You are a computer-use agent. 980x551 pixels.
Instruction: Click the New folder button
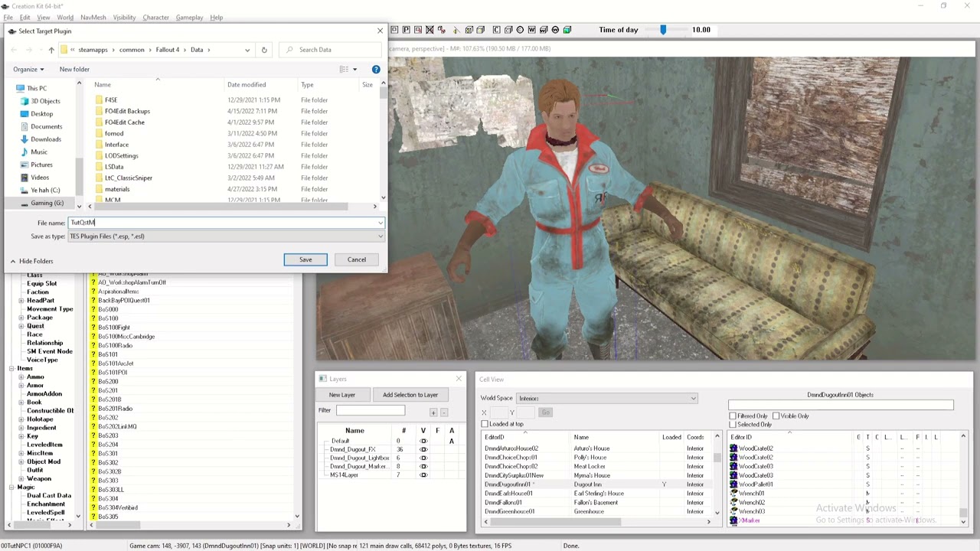74,69
